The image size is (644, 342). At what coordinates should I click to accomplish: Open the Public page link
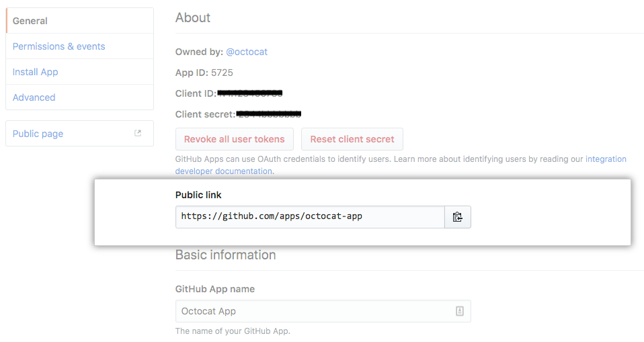[x=38, y=134]
